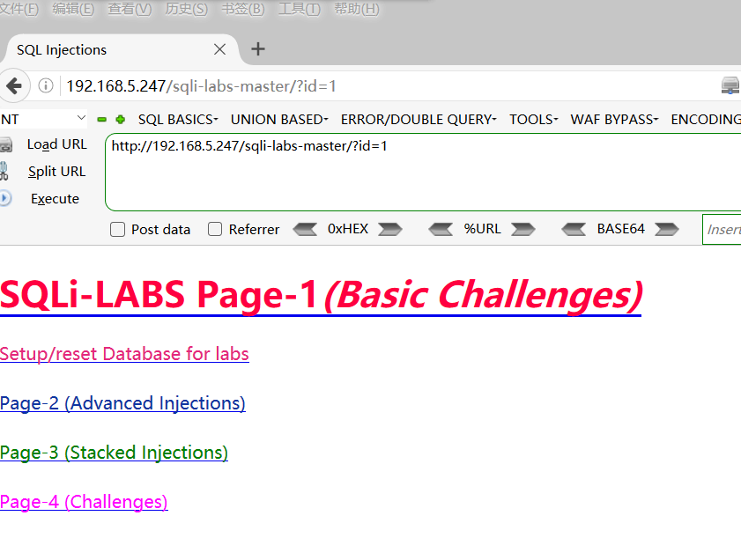Open site information icon in address bar
The width and height of the screenshot is (741, 560).
[x=45, y=86]
